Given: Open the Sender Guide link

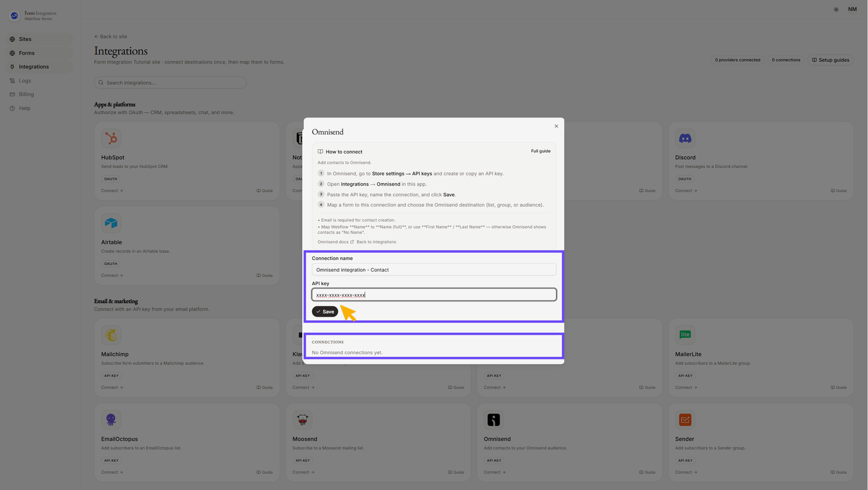Looking at the screenshot, I should pyautogui.click(x=839, y=472).
